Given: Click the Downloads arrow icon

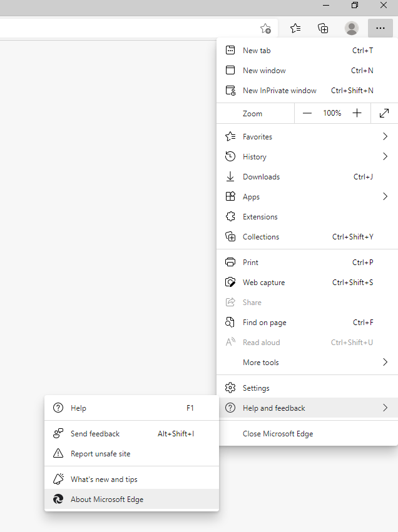Looking at the screenshot, I should point(230,176).
